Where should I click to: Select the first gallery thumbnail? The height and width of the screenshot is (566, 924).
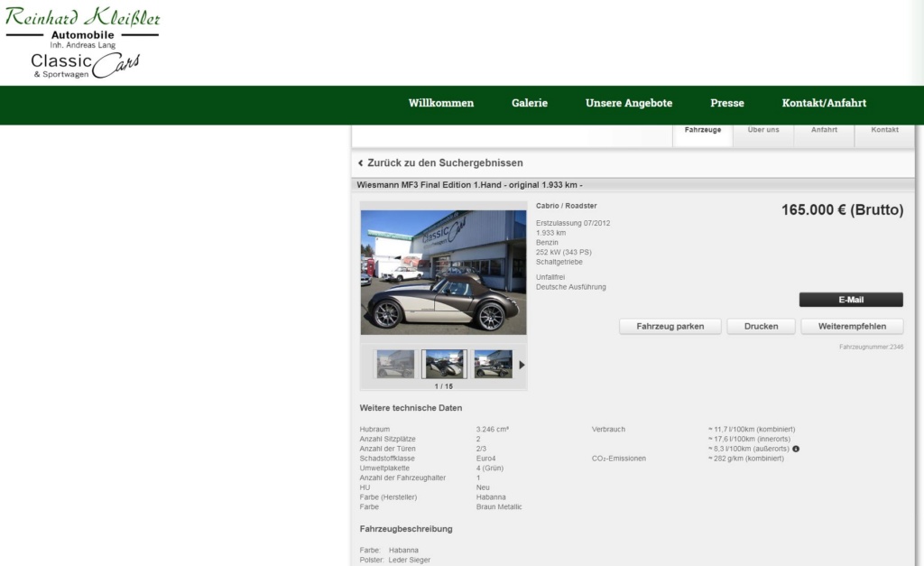(x=395, y=364)
